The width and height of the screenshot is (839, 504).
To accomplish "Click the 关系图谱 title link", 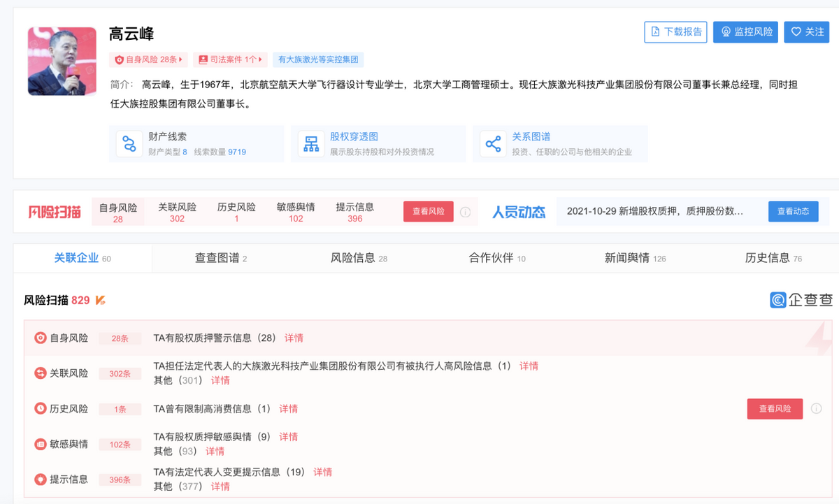I will 531,137.
